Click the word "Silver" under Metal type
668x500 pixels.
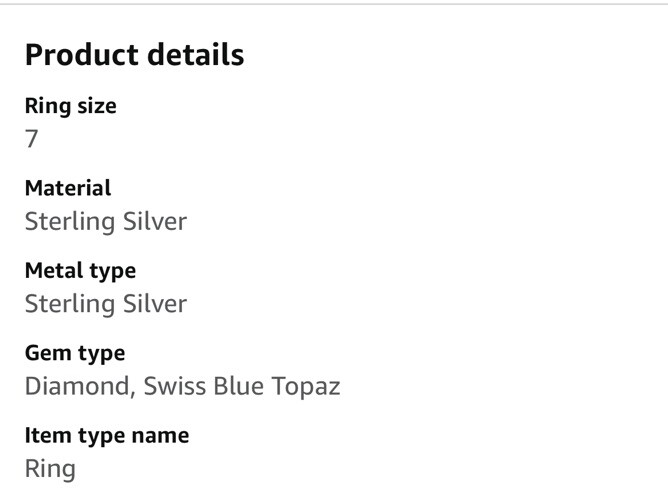(x=154, y=304)
